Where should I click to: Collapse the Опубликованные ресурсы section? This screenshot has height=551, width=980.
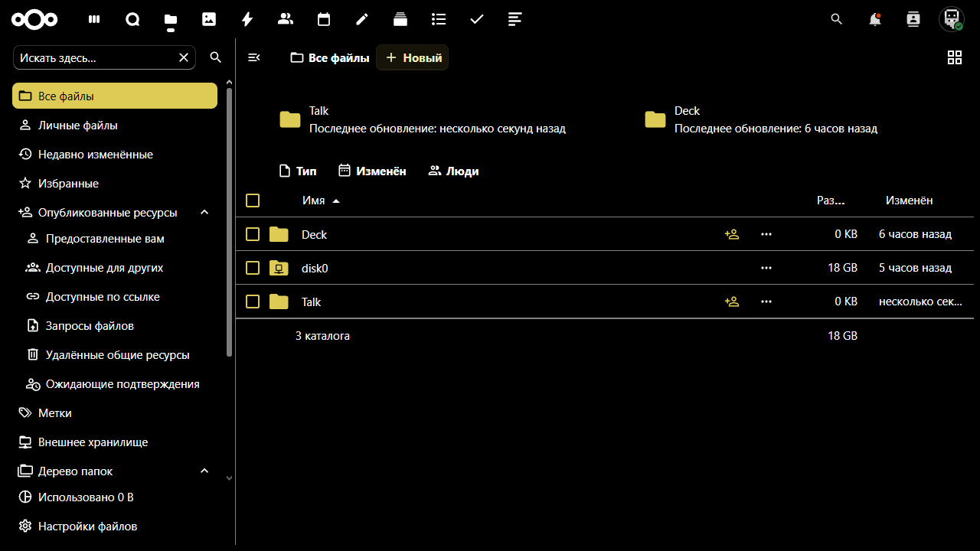pyautogui.click(x=204, y=212)
